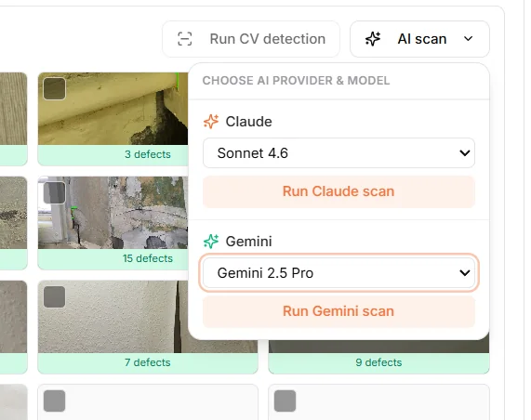The width and height of the screenshot is (531, 420).
Task: Click the Claude provider label
Action: click(x=248, y=122)
